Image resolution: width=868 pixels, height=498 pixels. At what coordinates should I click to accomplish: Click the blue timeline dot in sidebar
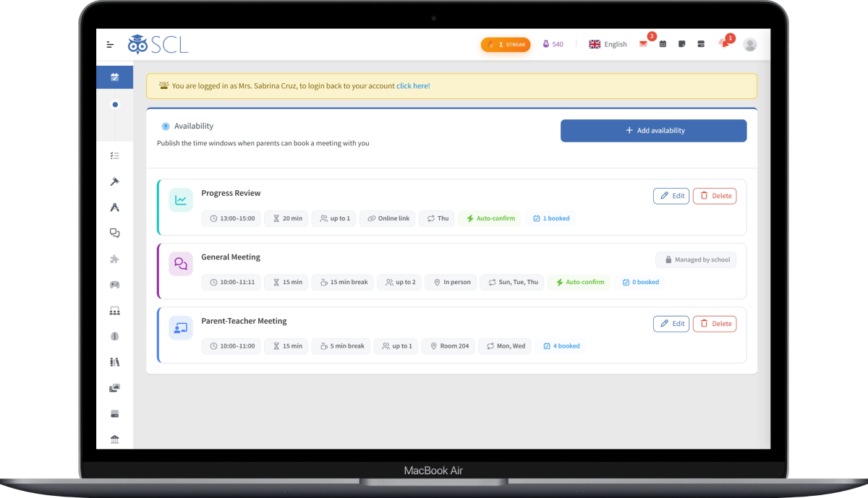pyautogui.click(x=114, y=105)
